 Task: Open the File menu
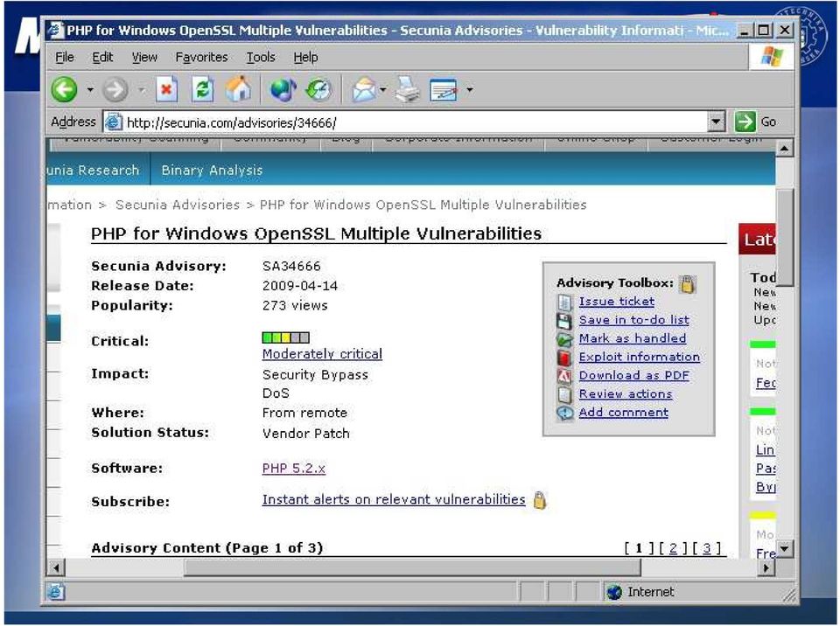[65, 57]
